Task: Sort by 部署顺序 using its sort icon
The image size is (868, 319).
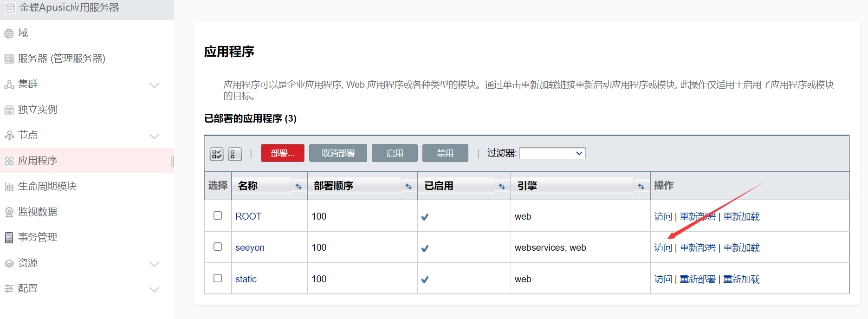Action: coord(408,186)
